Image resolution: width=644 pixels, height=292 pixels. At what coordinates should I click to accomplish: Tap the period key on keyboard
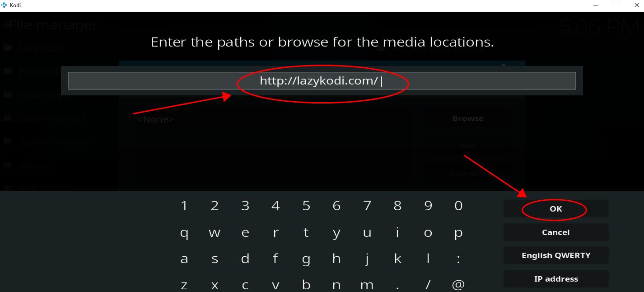pos(397,285)
